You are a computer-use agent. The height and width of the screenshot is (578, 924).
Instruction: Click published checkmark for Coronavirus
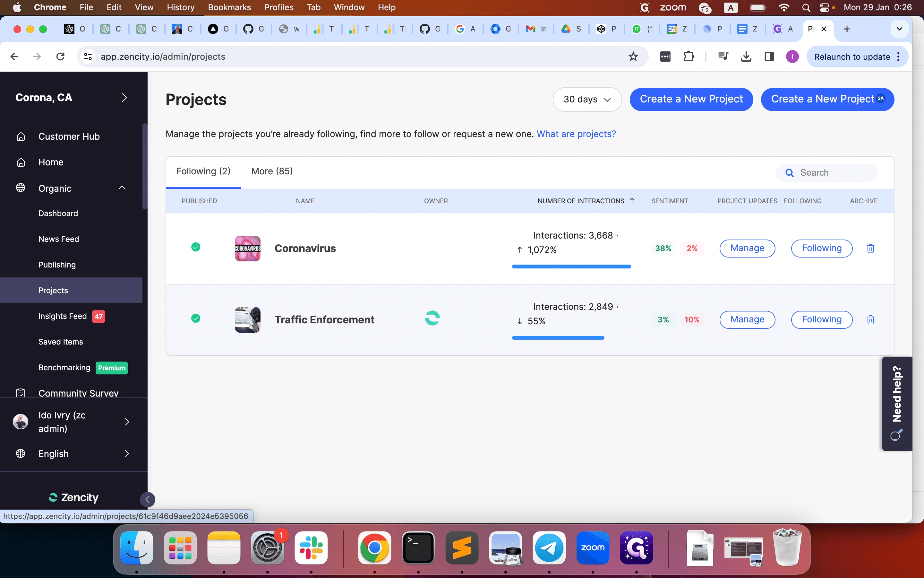click(x=195, y=247)
